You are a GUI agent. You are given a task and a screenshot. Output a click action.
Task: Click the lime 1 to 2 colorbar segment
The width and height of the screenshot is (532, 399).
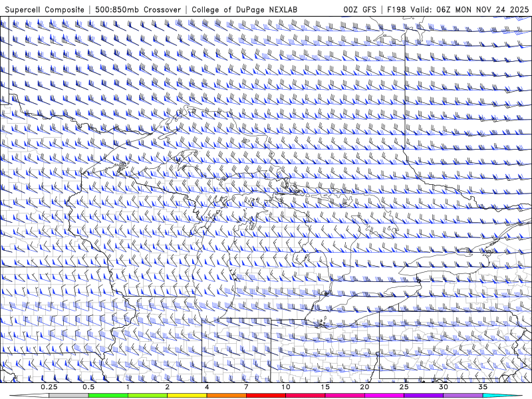pos(148,396)
